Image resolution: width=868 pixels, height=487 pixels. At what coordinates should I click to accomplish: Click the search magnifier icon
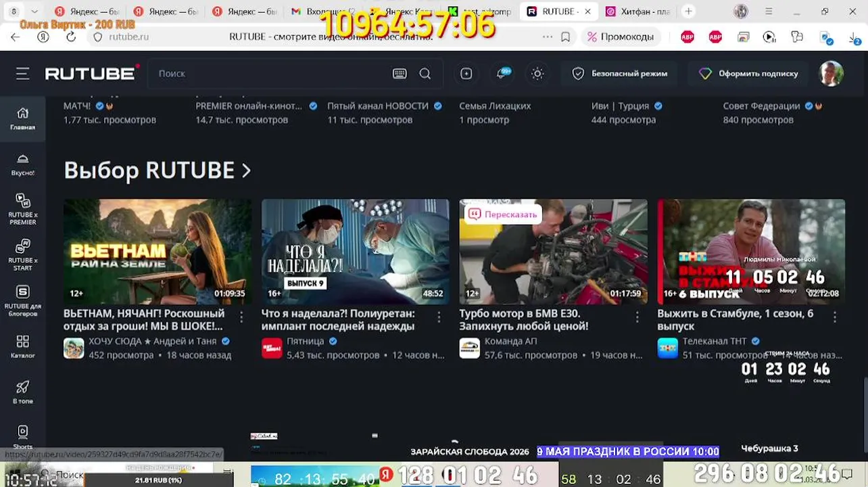pyautogui.click(x=425, y=74)
